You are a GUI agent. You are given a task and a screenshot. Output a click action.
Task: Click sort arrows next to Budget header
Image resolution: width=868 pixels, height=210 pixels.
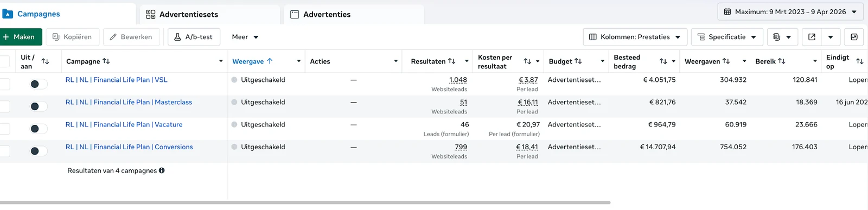[578, 61]
